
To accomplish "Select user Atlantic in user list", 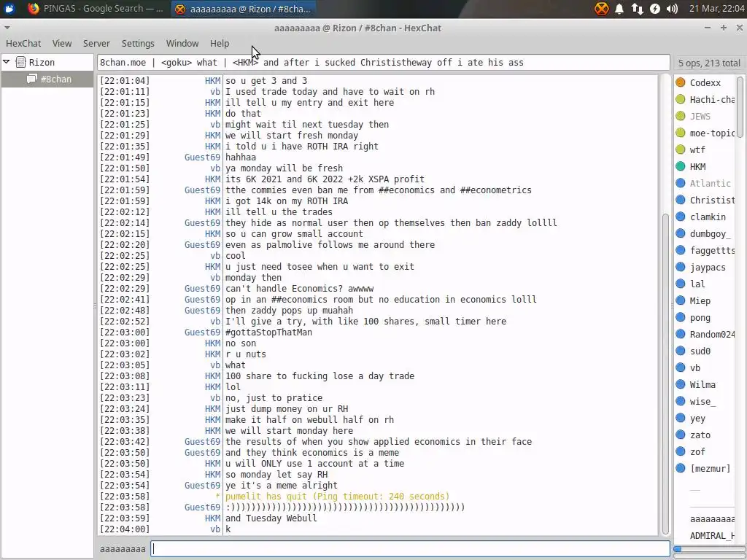I will pyautogui.click(x=710, y=183).
